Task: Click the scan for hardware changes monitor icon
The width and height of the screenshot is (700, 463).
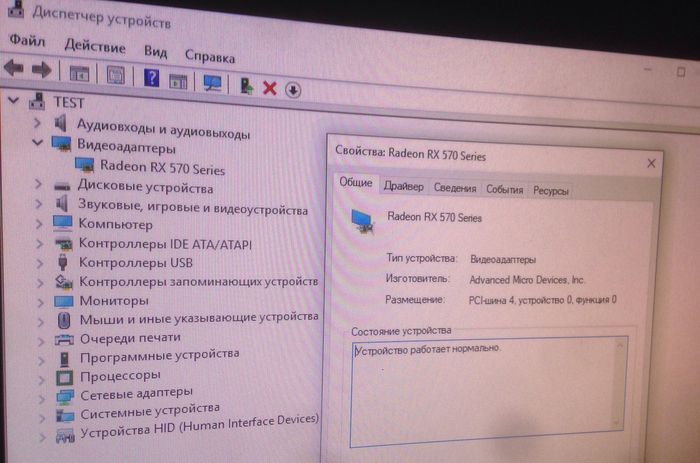Action: point(212,83)
